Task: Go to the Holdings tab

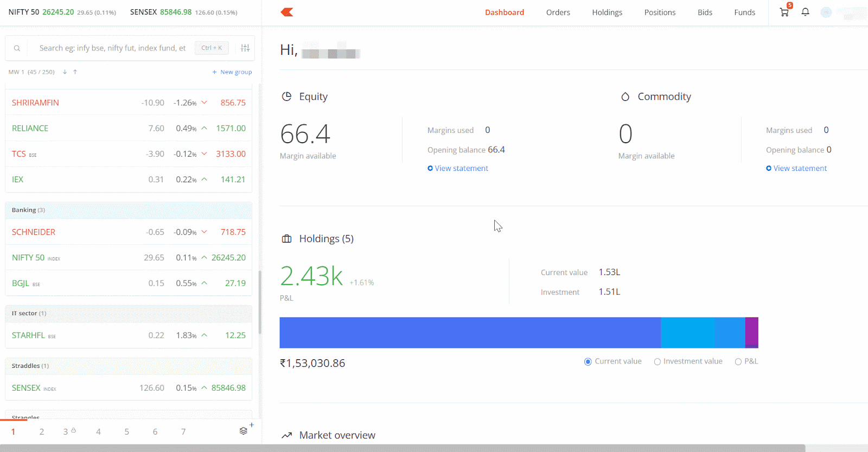Action: point(607,12)
